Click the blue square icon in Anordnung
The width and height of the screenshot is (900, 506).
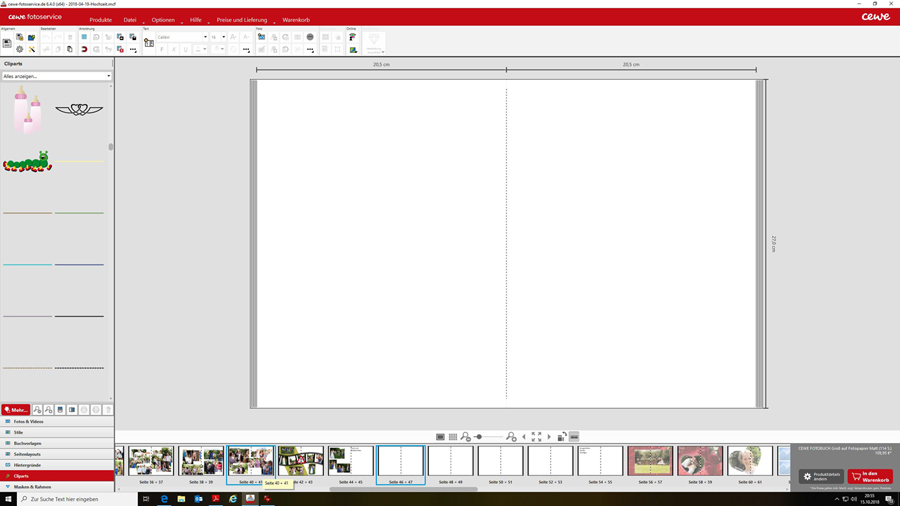(84, 37)
